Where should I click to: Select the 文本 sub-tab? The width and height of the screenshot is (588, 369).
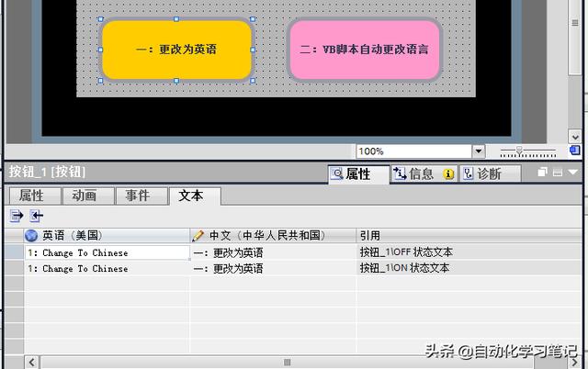[x=195, y=196]
